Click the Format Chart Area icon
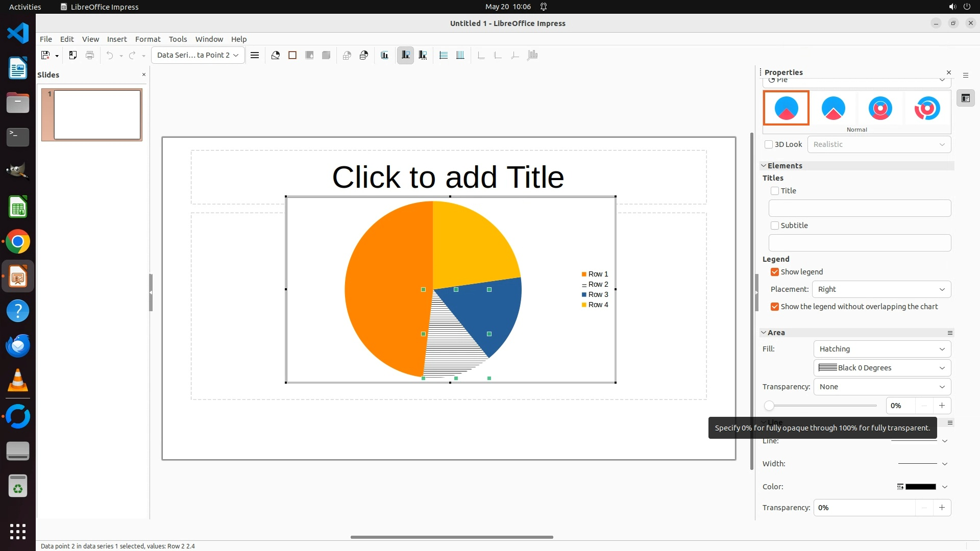980x551 pixels. coord(292,55)
